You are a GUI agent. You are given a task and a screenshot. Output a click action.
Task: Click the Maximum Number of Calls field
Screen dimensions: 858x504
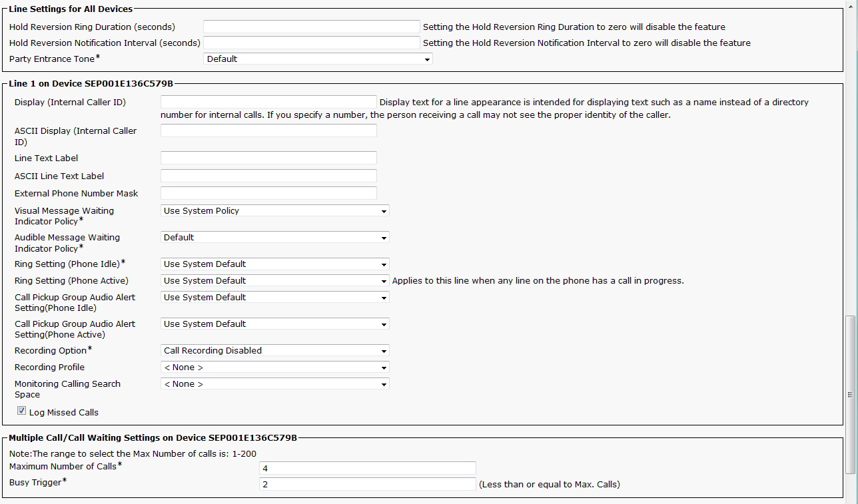pyautogui.click(x=367, y=469)
